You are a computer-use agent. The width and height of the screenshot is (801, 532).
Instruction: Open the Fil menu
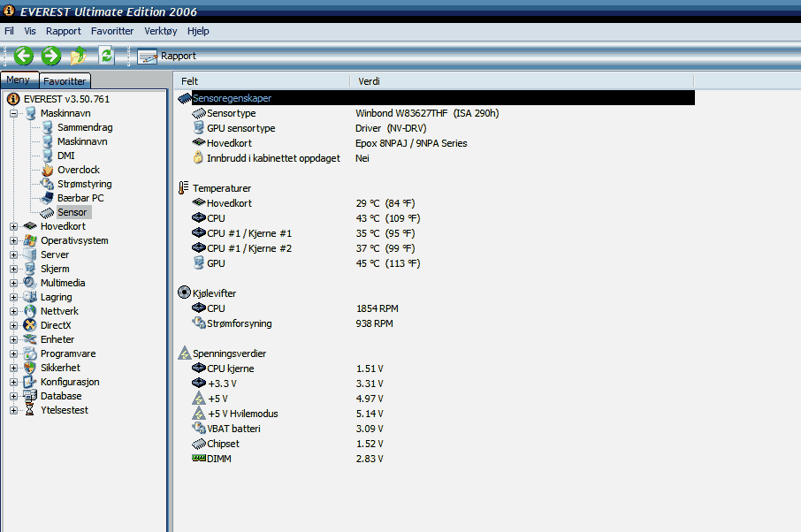point(9,31)
